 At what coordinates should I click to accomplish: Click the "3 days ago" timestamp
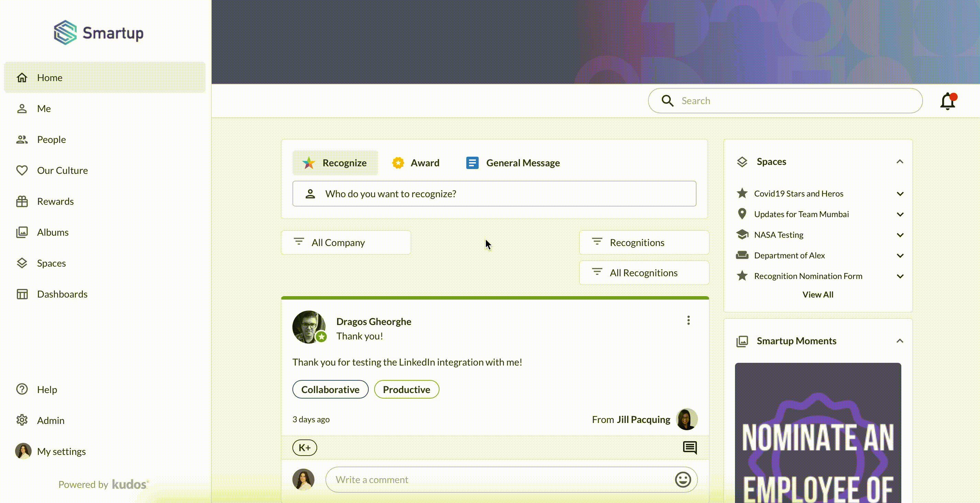311,419
